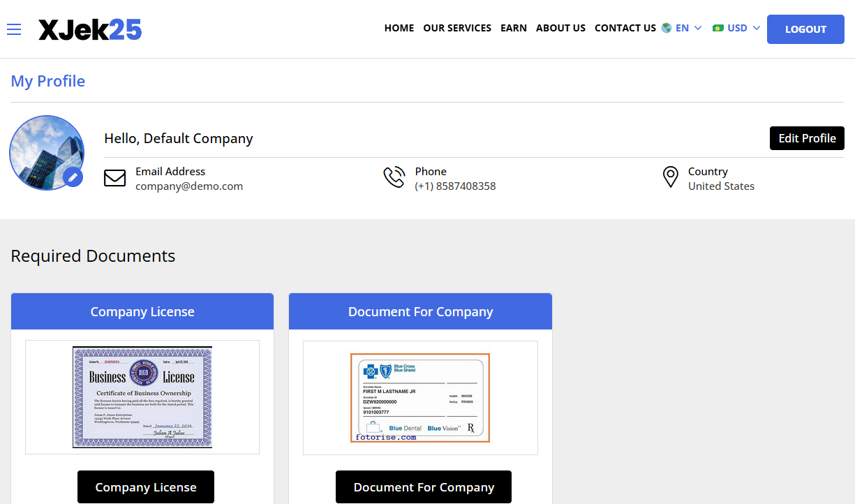Go to the HOME menu item
This screenshot has height=504, width=855.
click(399, 29)
